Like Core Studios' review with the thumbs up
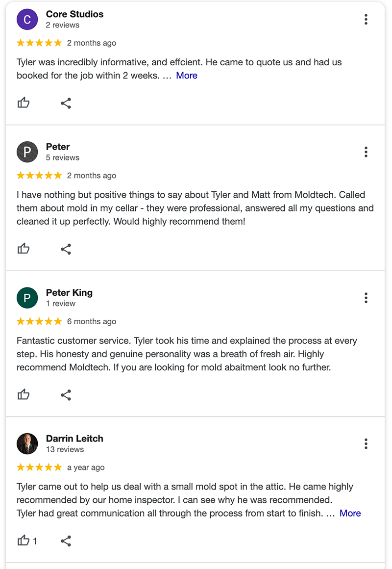392x569 pixels. tap(24, 103)
